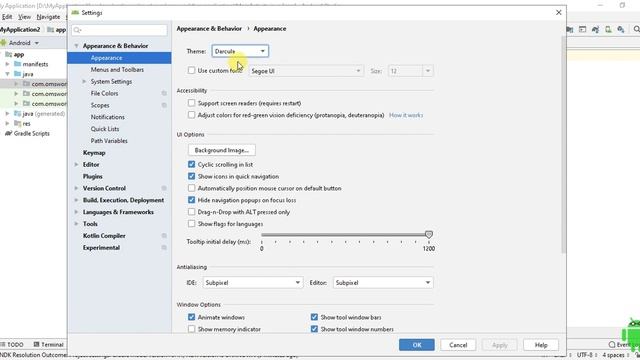640x360 pixels.
Task: Open the TODO tool window tab
Action: 12,344
